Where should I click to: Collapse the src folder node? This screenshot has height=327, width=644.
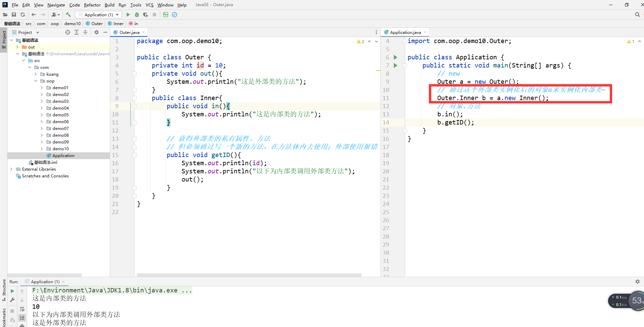pyautogui.click(x=23, y=61)
